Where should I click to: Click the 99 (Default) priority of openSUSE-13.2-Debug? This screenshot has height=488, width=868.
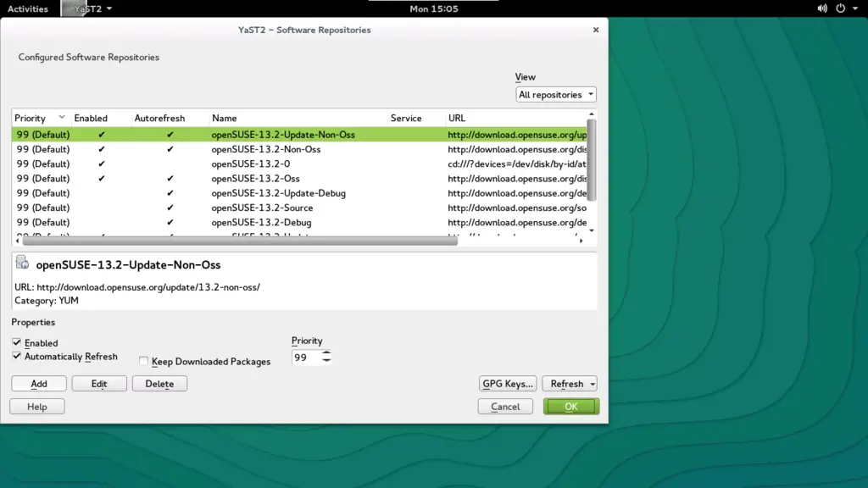tap(43, 223)
